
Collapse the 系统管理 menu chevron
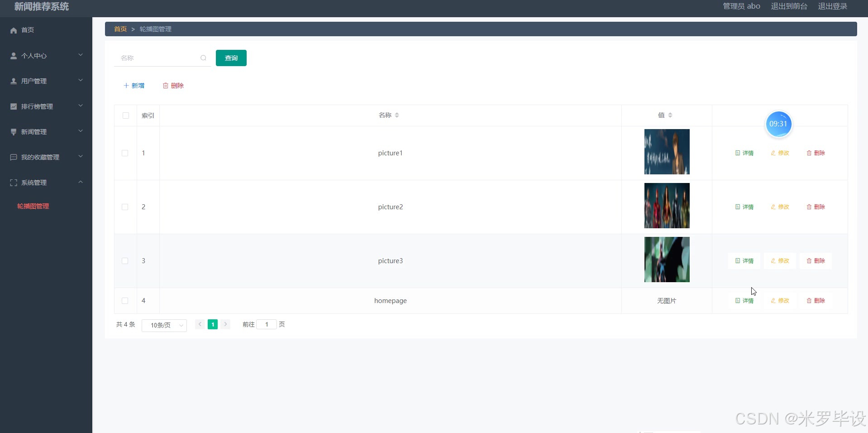pos(81,182)
